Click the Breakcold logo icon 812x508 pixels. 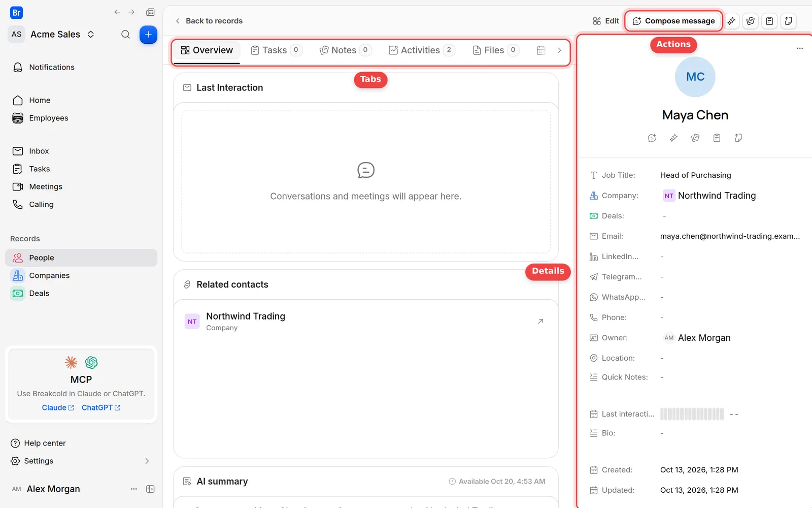click(x=16, y=13)
